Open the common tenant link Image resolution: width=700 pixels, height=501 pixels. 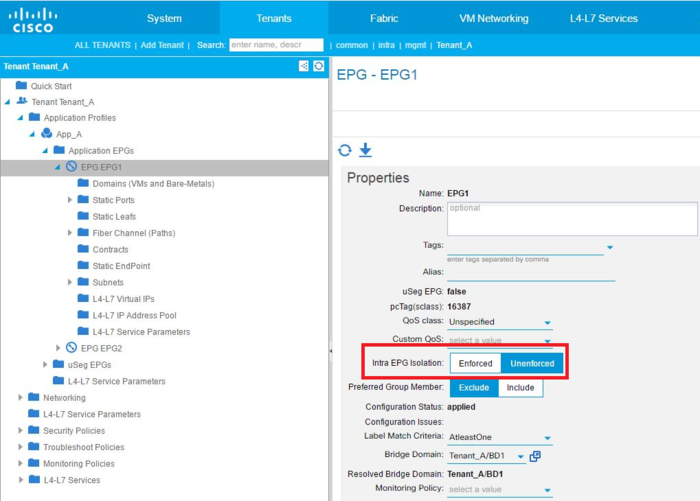352,45
